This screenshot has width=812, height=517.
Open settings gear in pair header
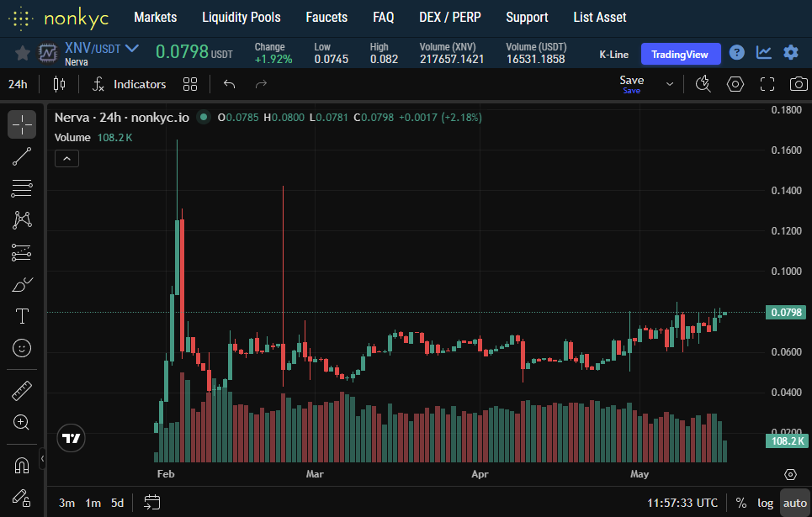[x=791, y=52]
